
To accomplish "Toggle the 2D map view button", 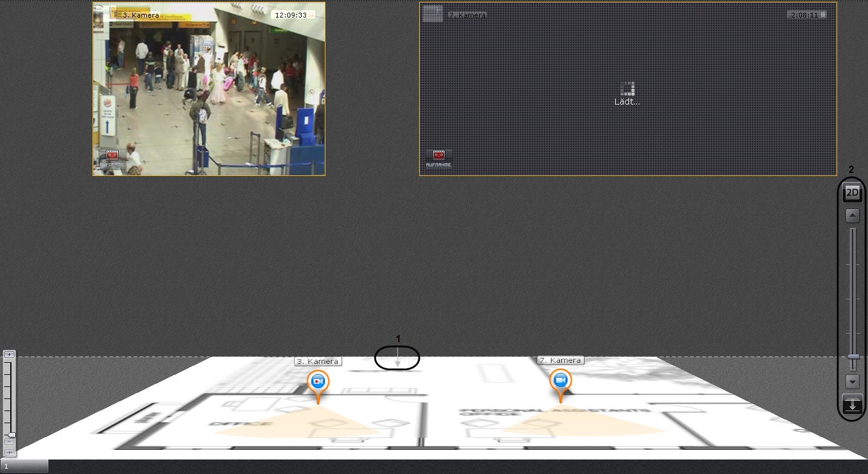I will coord(852,193).
